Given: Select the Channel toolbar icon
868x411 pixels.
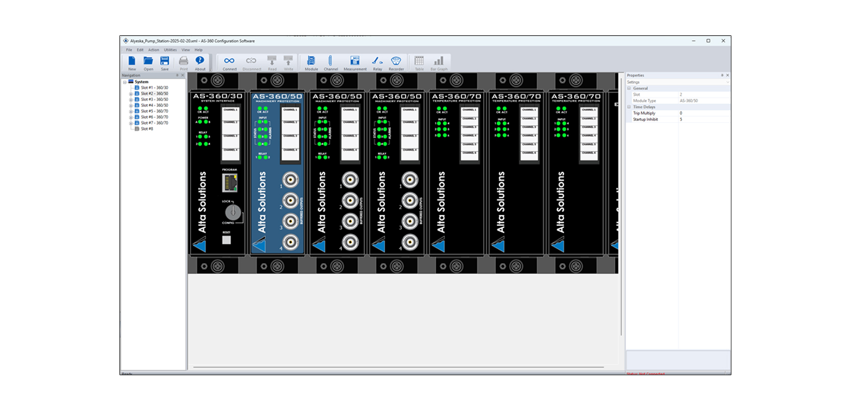Looking at the screenshot, I should (330, 63).
